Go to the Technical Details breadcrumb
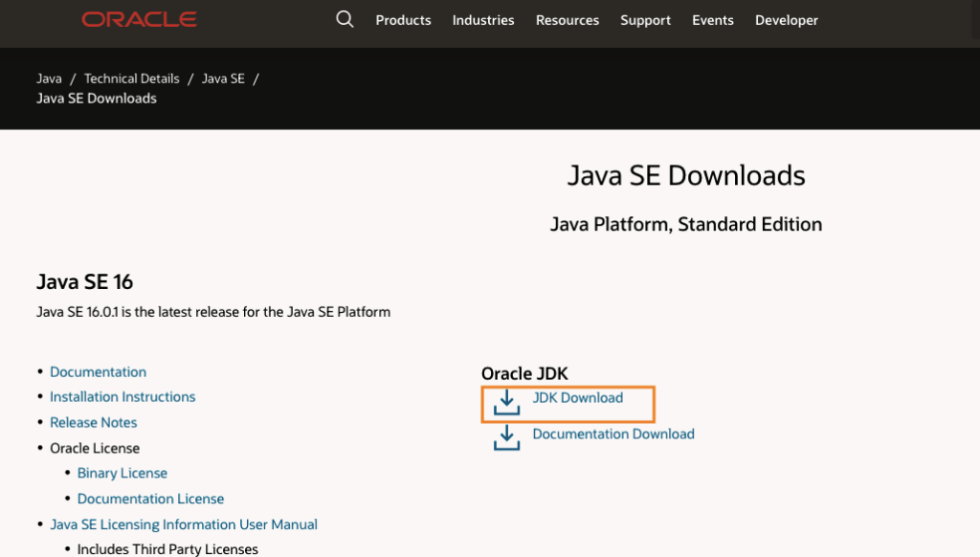The width and height of the screenshot is (980, 557). 131,78
